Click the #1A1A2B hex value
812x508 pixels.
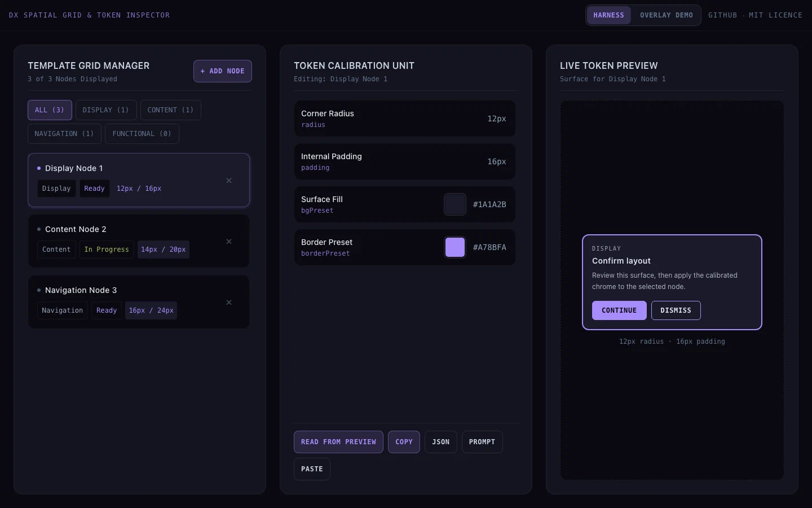(x=489, y=204)
